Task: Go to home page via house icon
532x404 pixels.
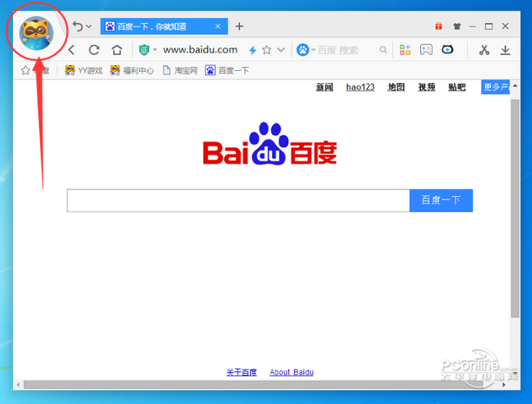Action: pyautogui.click(x=117, y=50)
